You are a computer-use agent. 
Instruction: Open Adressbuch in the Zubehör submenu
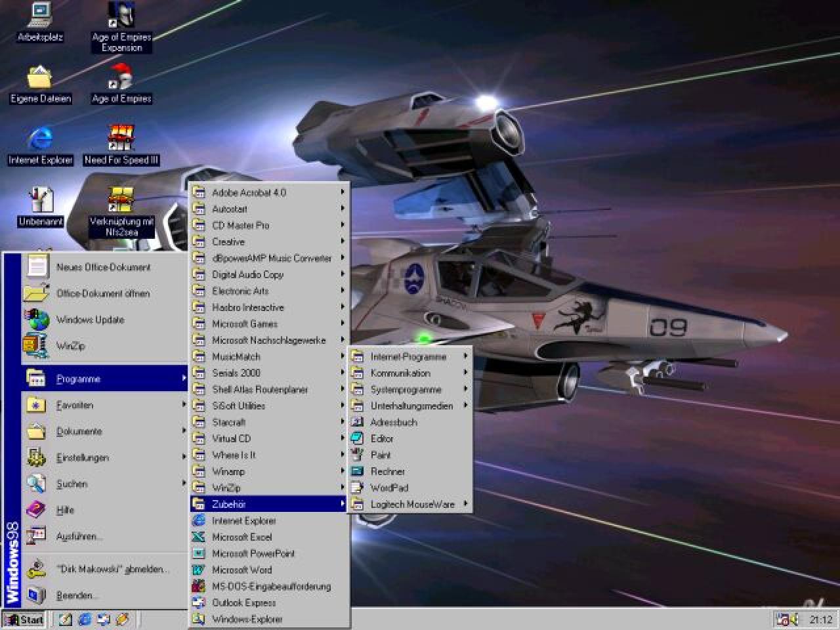pyautogui.click(x=410, y=422)
